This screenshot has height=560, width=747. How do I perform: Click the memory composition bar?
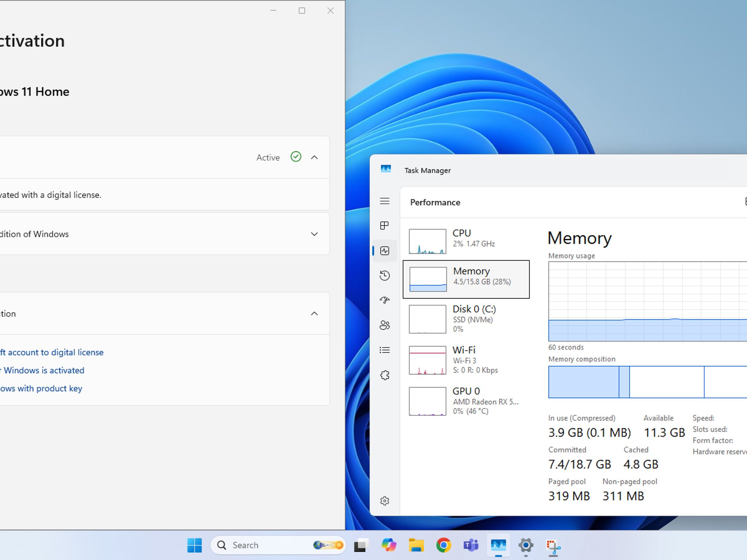pyautogui.click(x=648, y=382)
